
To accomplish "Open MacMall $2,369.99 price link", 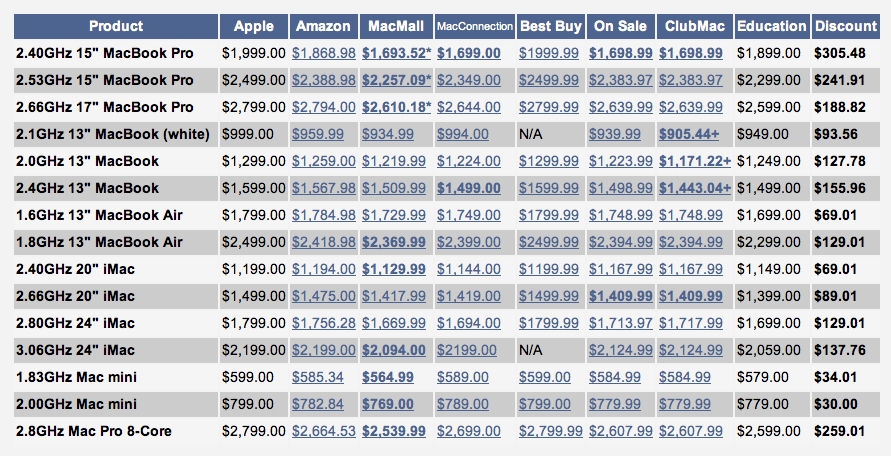I will tap(394, 242).
